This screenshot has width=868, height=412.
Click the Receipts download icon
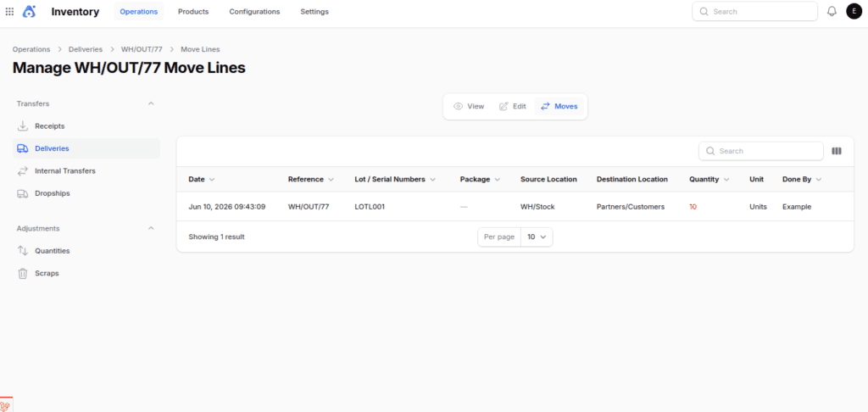23,125
